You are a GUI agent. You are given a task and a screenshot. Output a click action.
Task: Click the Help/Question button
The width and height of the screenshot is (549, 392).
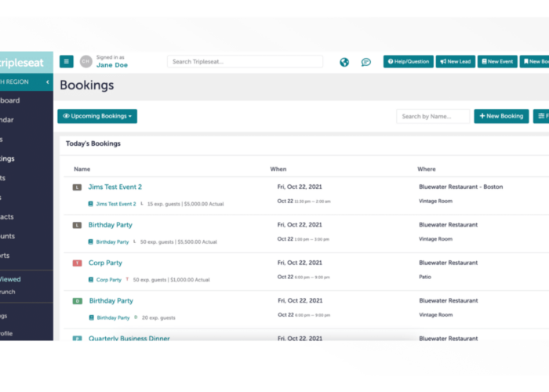point(409,62)
